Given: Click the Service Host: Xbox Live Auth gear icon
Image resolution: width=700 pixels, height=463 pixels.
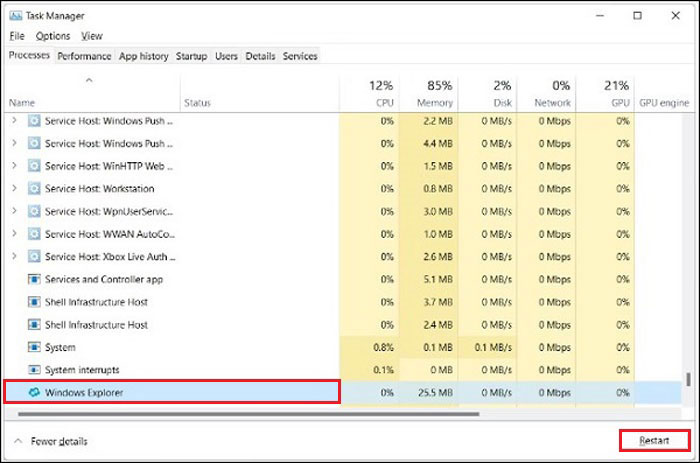Looking at the screenshot, I should tap(34, 257).
